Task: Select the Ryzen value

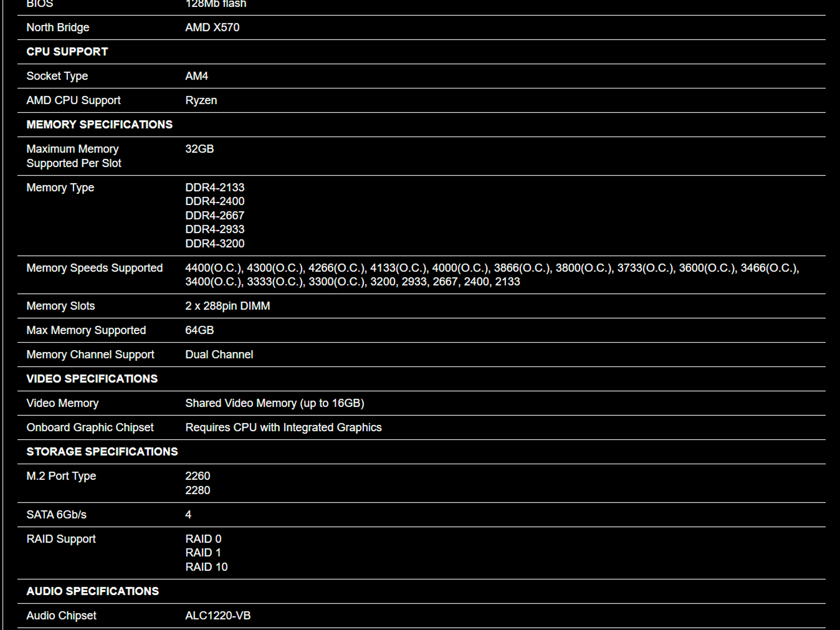Action: tap(201, 100)
